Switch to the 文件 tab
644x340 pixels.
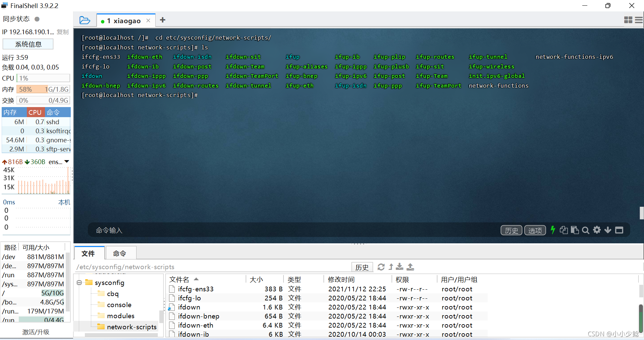89,253
